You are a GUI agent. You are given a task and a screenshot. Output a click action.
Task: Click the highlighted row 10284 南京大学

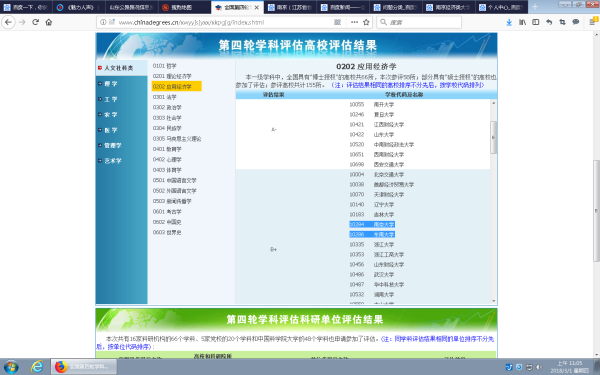click(372, 224)
